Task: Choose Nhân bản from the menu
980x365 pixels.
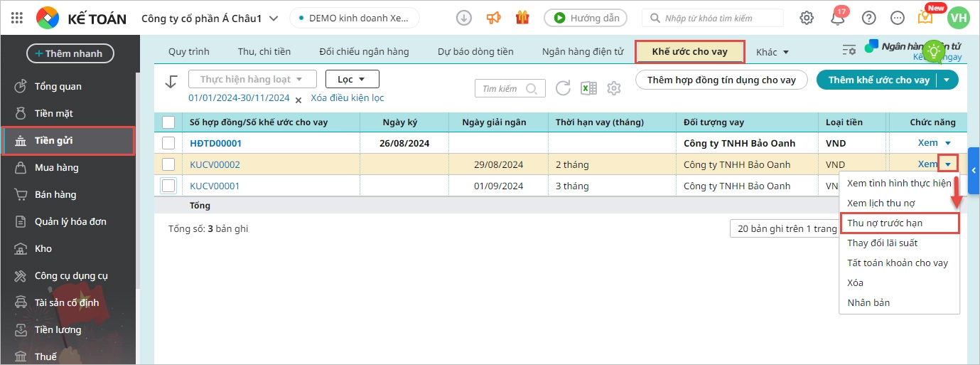Action: [900, 302]
